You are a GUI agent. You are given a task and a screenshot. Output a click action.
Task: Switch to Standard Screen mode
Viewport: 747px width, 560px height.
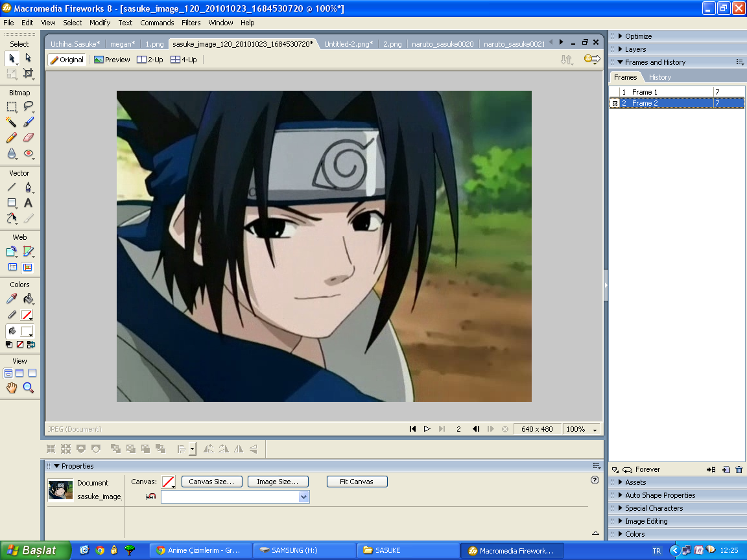(8, 373)
